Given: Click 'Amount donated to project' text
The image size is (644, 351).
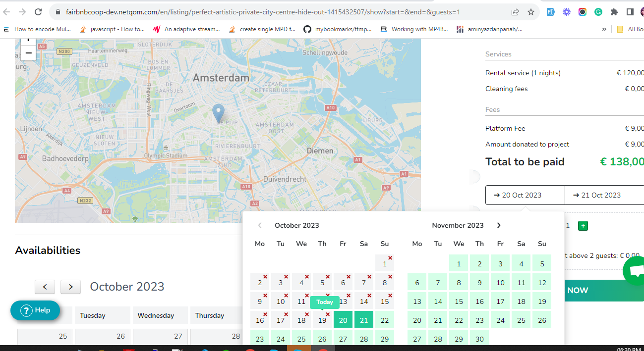Looking at the screenshot, I should [527, 144].
